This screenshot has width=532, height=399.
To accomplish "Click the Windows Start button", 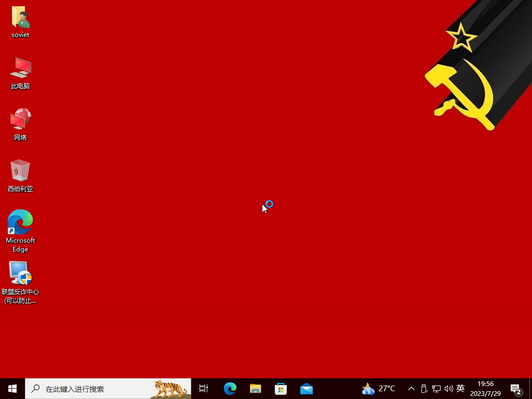I will 12,389.
